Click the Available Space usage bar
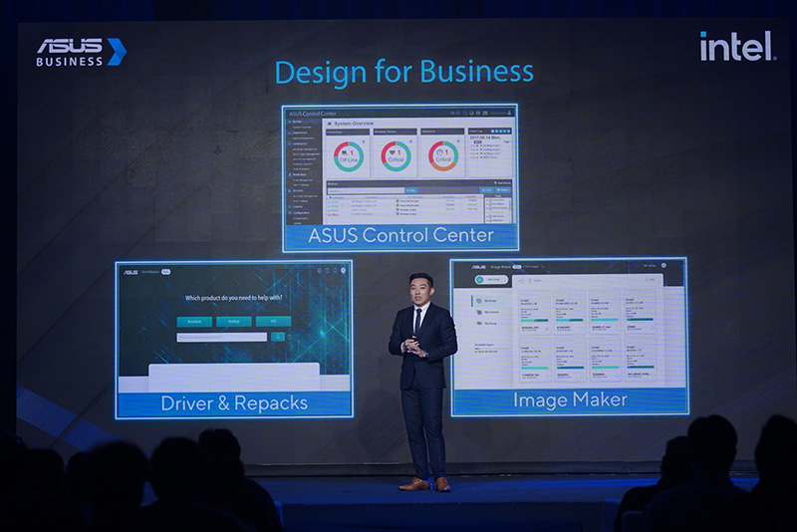Viewport: 797px width, 532px height. tap(490, 350)
